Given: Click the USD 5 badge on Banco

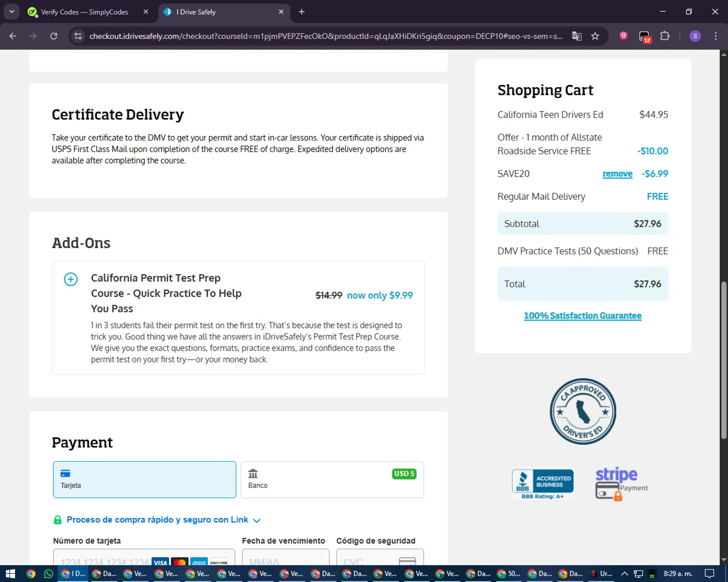Looking at the screenshot, I should coord(404,474).
